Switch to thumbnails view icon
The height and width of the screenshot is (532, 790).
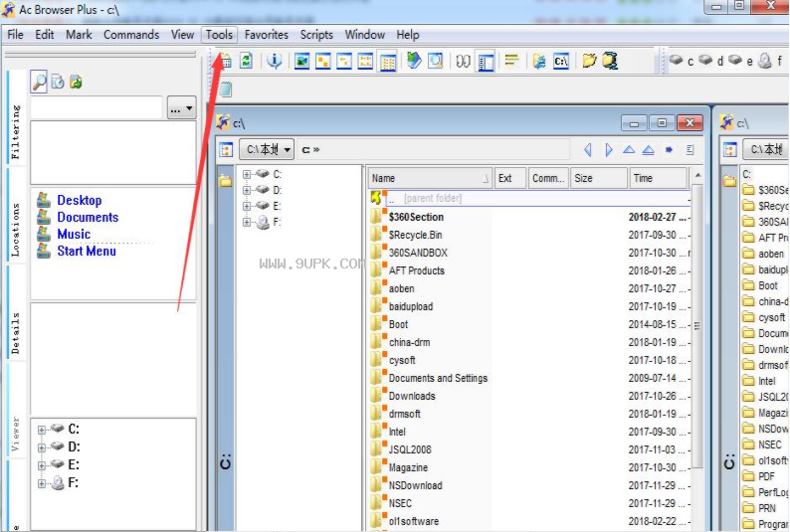tap(301, 62)
